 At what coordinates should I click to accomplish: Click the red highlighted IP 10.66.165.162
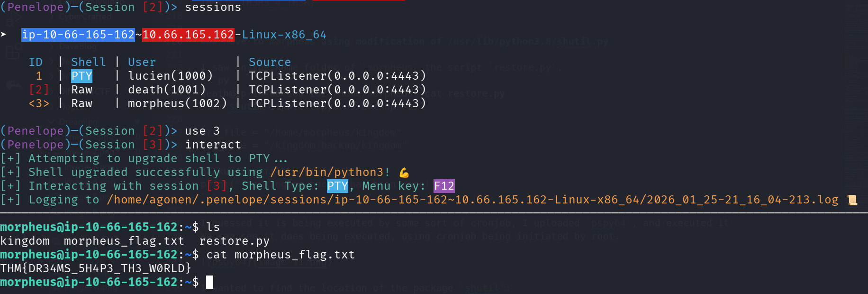point(188,35)
